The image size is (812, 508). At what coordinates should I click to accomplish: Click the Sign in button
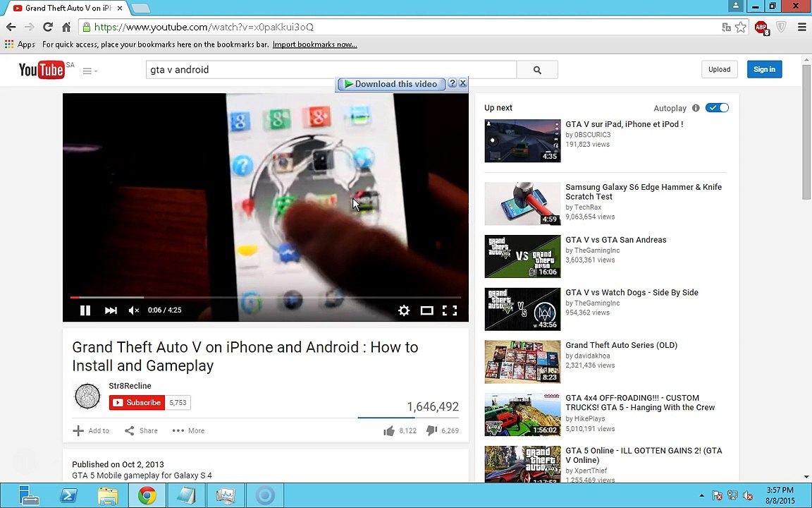764,69
